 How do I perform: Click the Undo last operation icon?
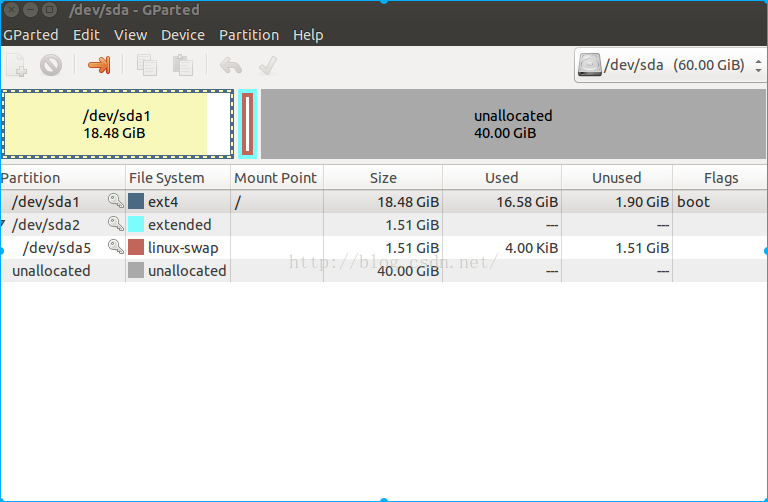231,65
